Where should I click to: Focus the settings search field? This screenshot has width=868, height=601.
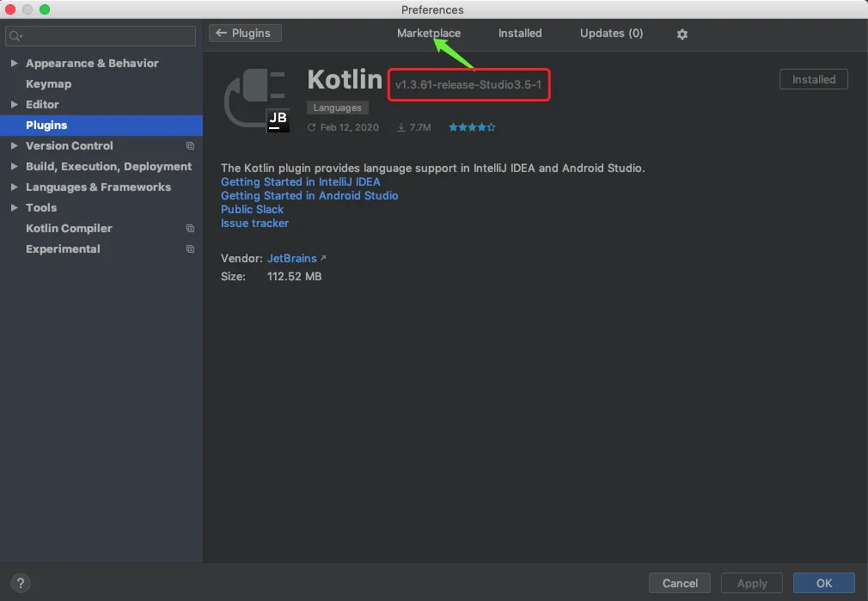point(101,36)
